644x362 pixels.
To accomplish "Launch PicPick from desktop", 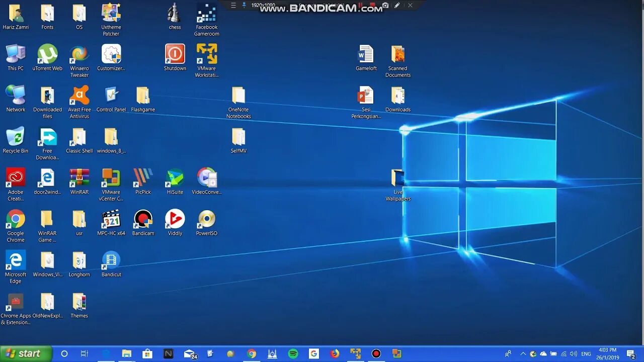I will pos(143,182).
